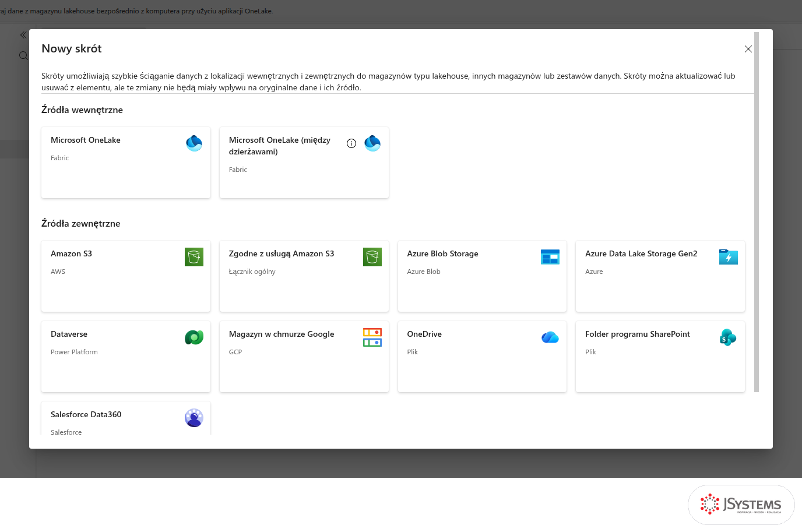The image size is (802, 532).
Task: Select the Amazon S3 source card
Action: (x=126, y=276)
